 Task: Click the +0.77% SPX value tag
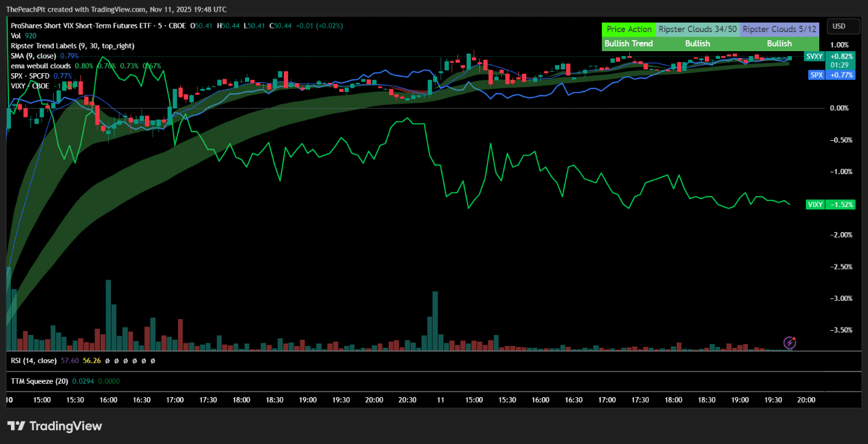[839, 75]
